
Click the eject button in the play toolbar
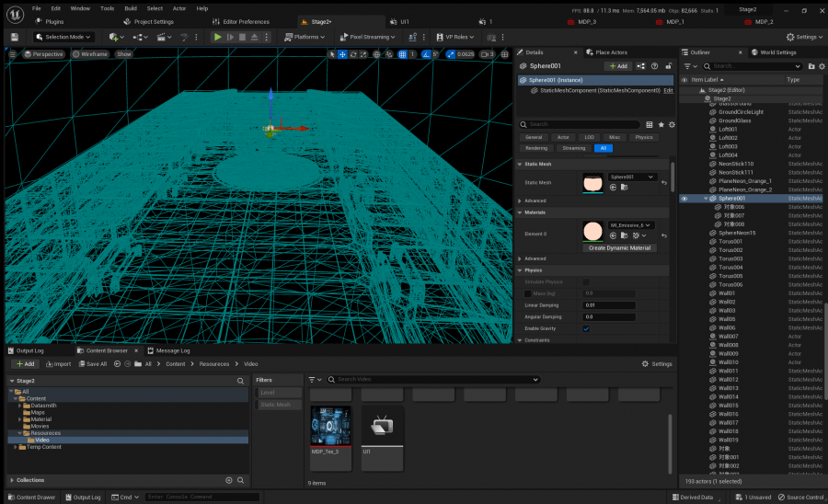point(254,37)
